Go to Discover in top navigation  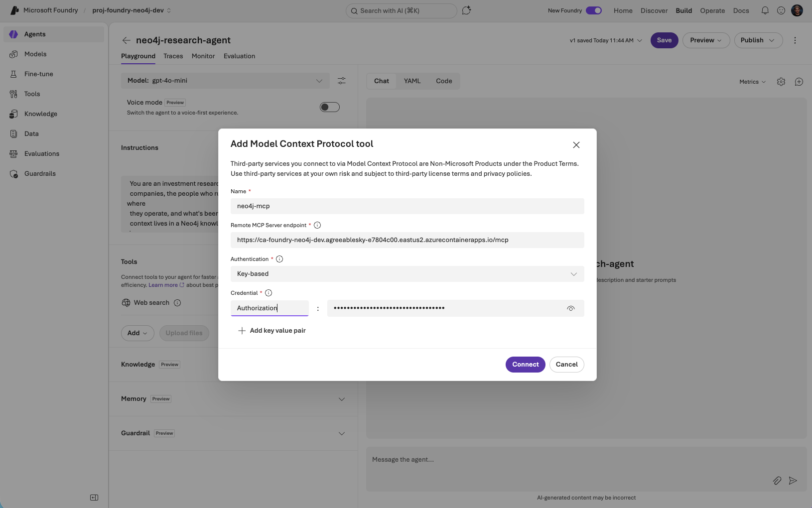[654, 10]
